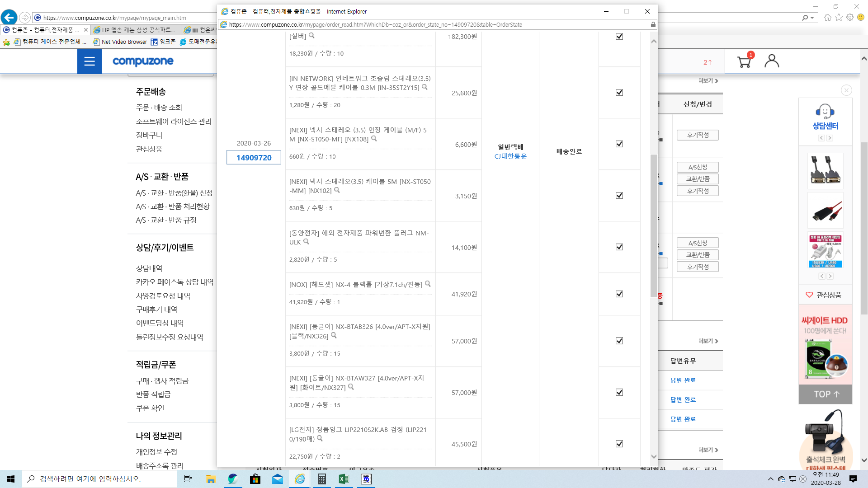This screenshot has width=868, height=488.
Task: Close the floating sidebar with X icon
Action: pos(846,90)
